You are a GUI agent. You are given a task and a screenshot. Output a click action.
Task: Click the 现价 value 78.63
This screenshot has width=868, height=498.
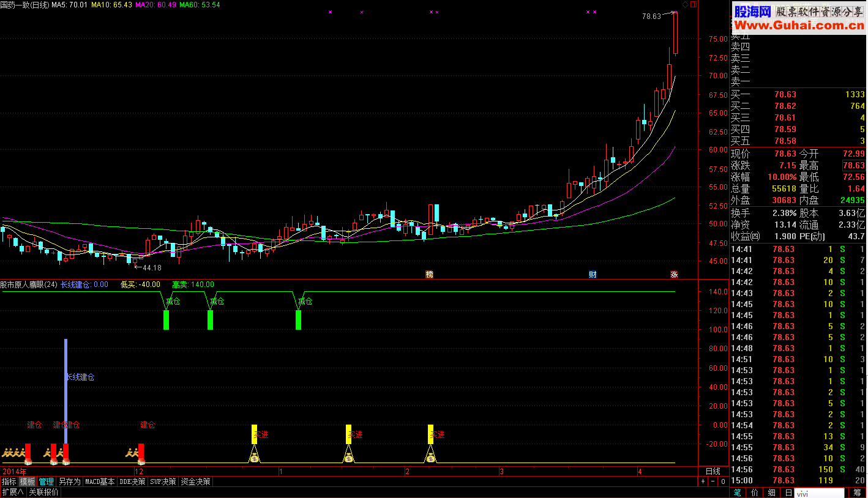pos(785,154)
